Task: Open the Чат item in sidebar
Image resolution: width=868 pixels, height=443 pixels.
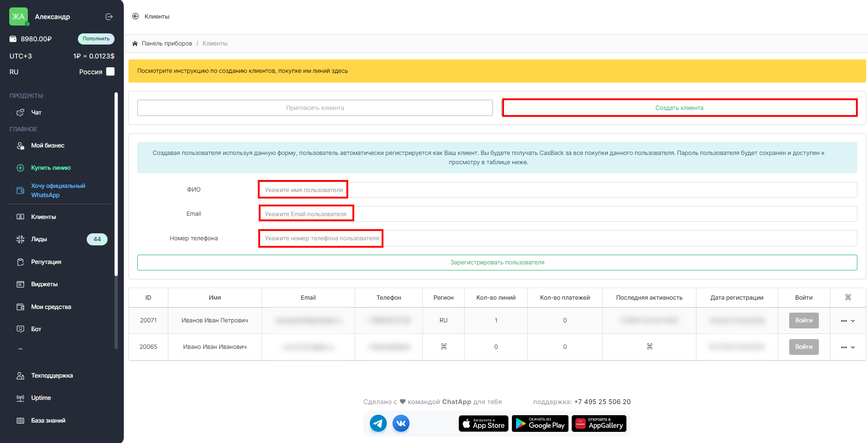Action: (36, 113)
